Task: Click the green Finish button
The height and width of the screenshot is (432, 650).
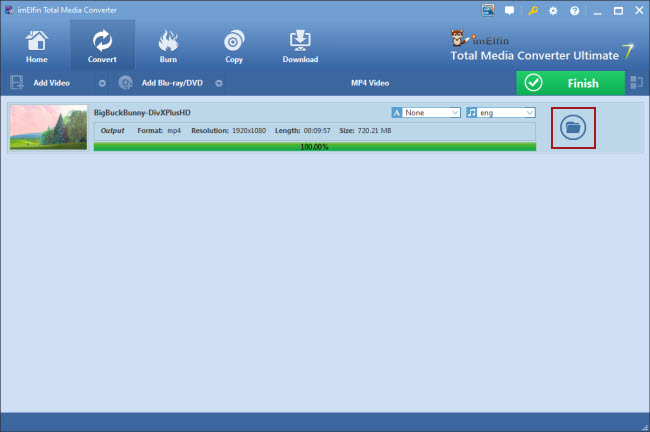Action: tap(570, 83)
